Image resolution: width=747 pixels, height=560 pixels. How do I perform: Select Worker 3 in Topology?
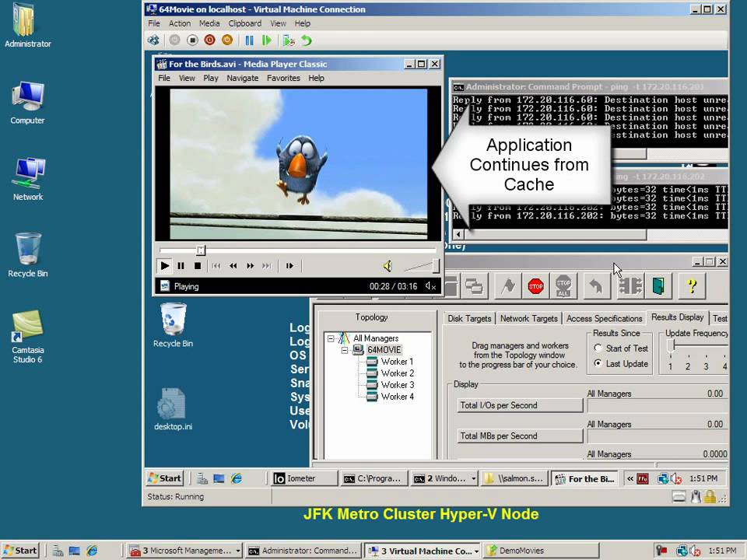point(397,385)
